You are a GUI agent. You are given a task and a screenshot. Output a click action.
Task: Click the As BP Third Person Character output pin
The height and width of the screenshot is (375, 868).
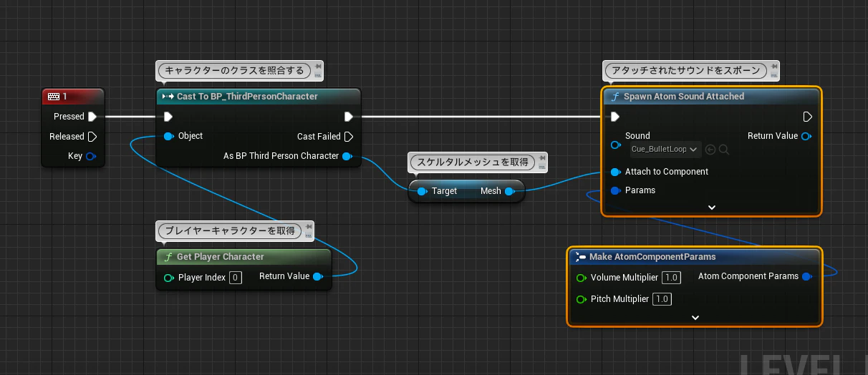pyautogui.click(x=347, y=156)
